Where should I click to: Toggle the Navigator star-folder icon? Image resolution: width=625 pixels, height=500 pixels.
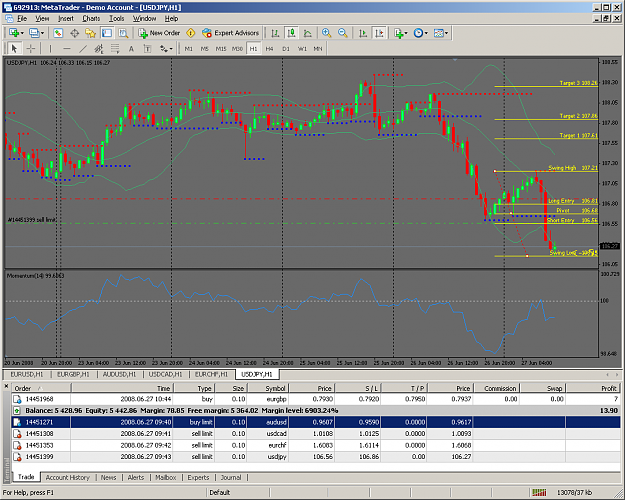pos(90,33)
